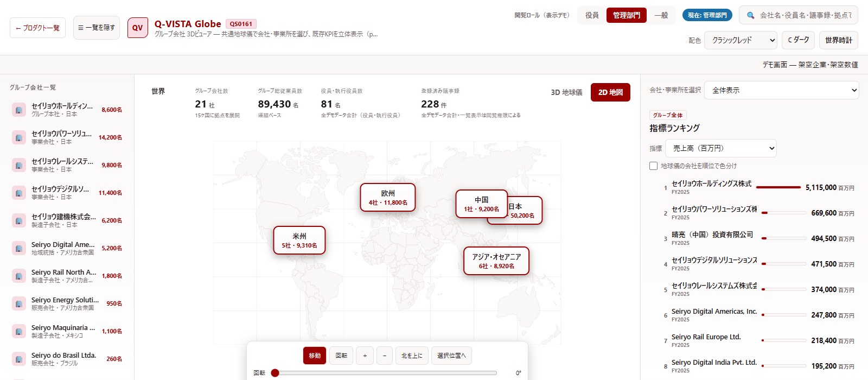Click the 回転 rotation slider handle

[275, 373]
